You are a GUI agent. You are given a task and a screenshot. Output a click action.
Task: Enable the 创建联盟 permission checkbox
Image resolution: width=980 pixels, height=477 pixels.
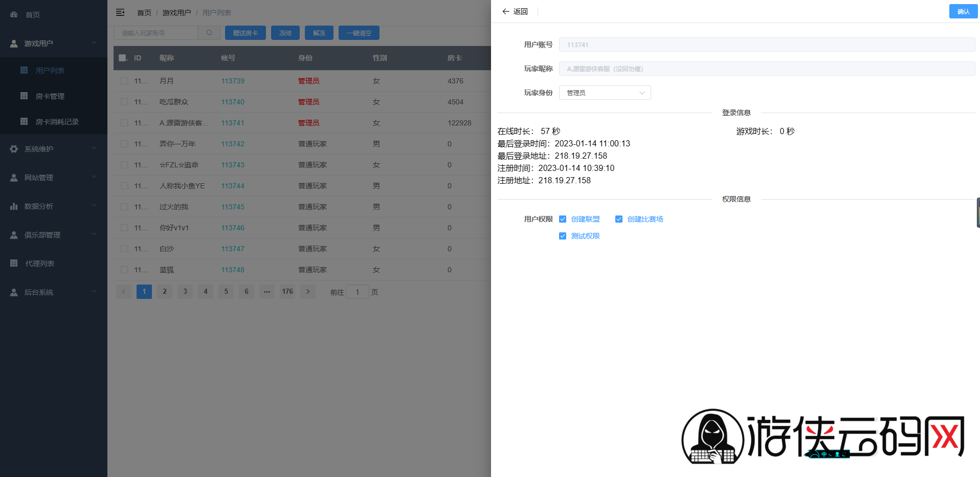coord(563,219)
